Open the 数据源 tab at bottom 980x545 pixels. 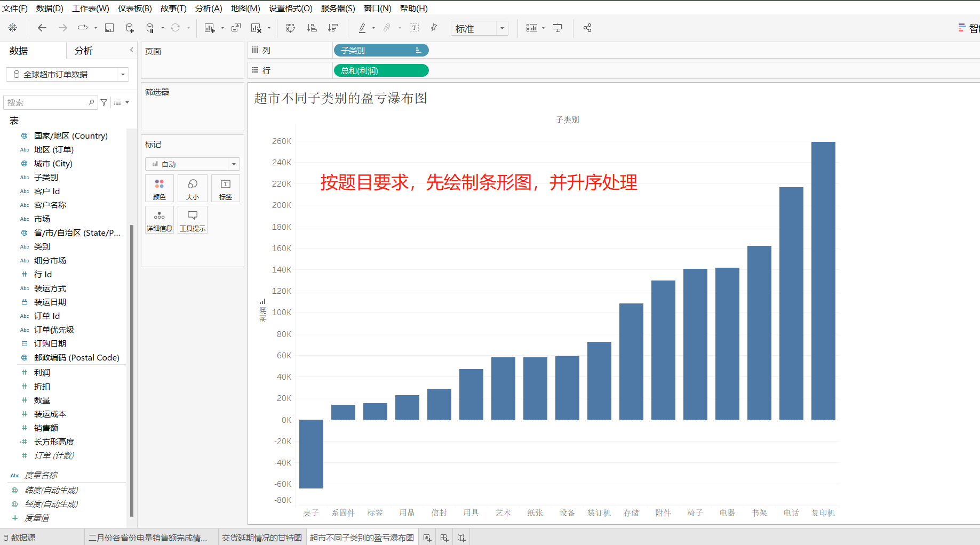19,538
